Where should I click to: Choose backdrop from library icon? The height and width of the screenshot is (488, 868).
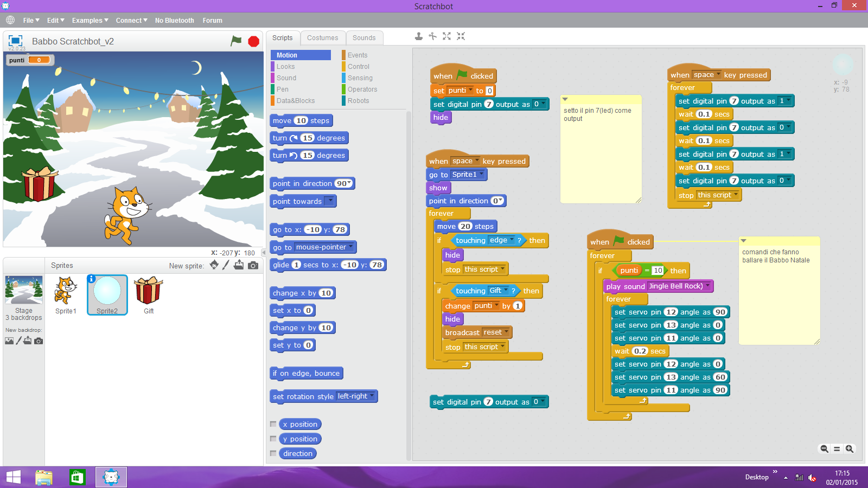pos(9,341)
